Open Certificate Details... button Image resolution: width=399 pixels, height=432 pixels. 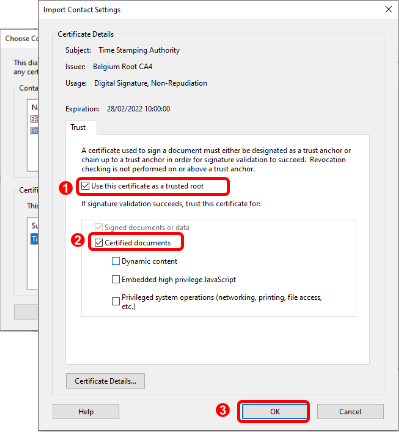click(105, 381)
